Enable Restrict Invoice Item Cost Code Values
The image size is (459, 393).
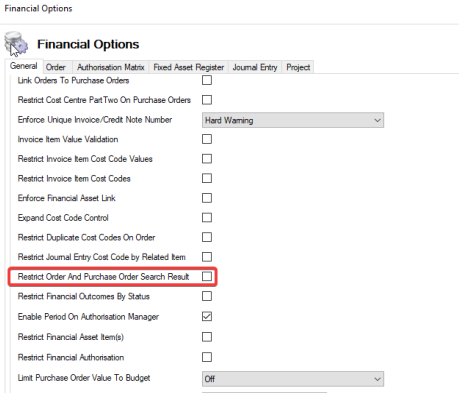(207, 159)
